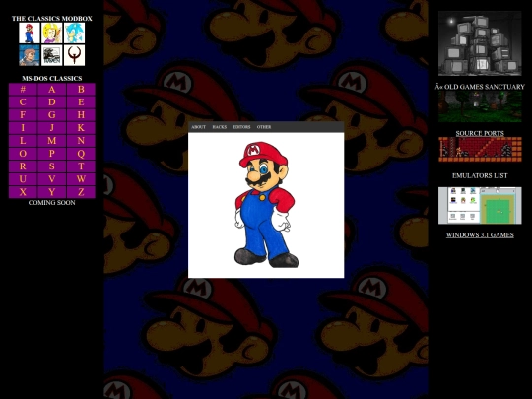Select the letter E tile
Image resolution: width=532 pixels, height=399 pixels.
[81, 102]
